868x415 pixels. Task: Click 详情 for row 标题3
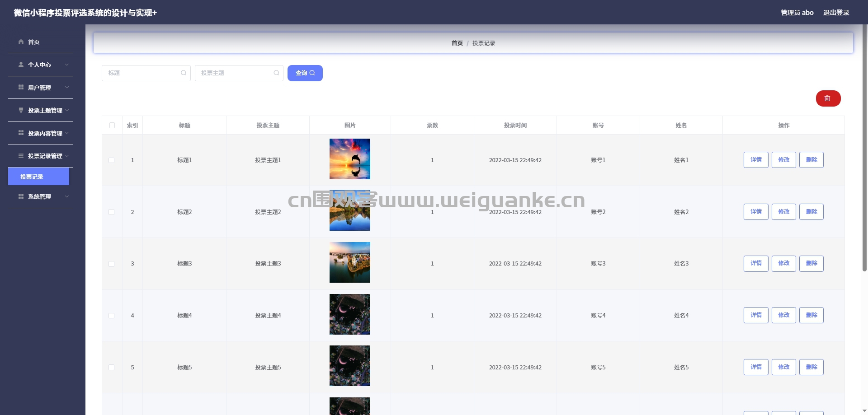756,263
